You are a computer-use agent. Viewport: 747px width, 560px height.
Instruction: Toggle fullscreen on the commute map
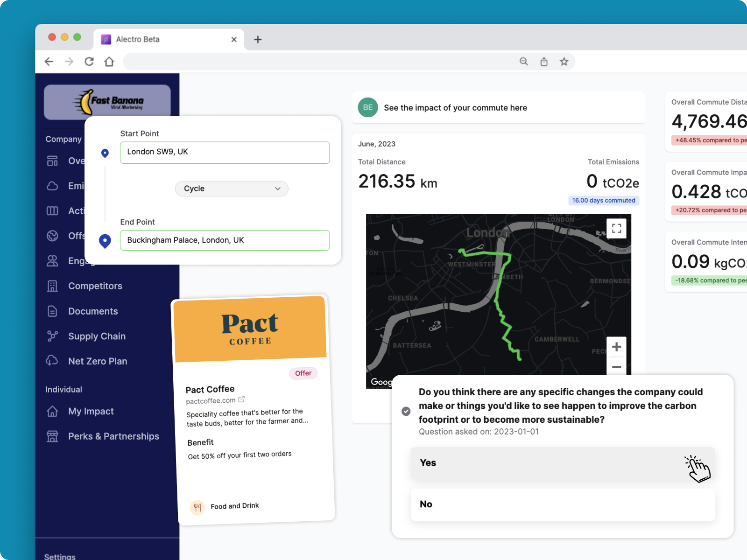point(616,229)
